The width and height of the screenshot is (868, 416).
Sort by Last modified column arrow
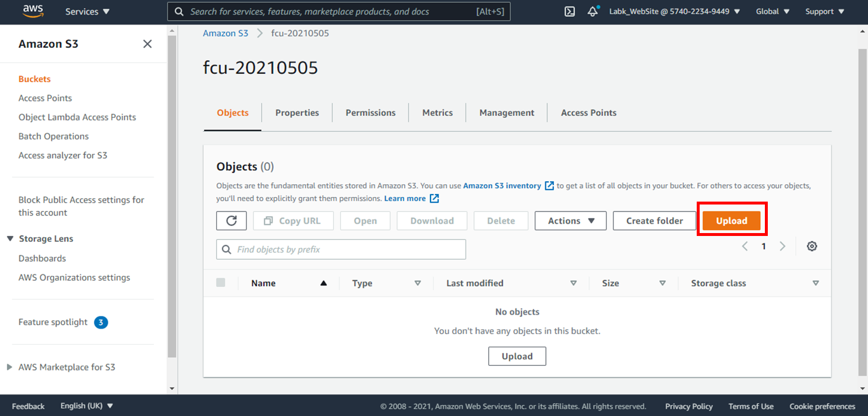click(573, 283)
